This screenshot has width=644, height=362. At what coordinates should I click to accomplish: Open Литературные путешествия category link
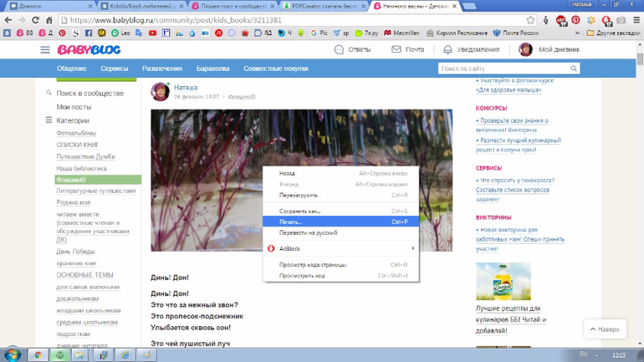coord(95,191)
